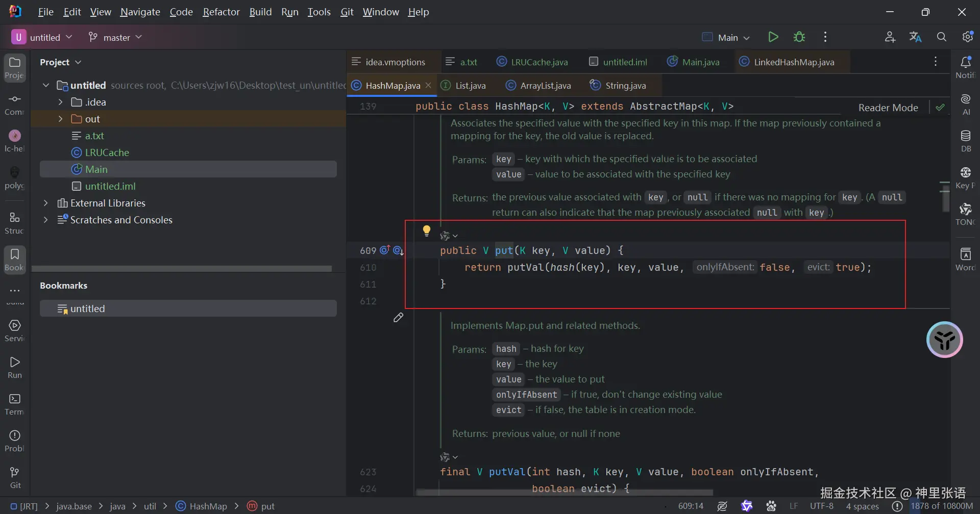Click the Project tree horizontal scrollbar

[182, 268]
